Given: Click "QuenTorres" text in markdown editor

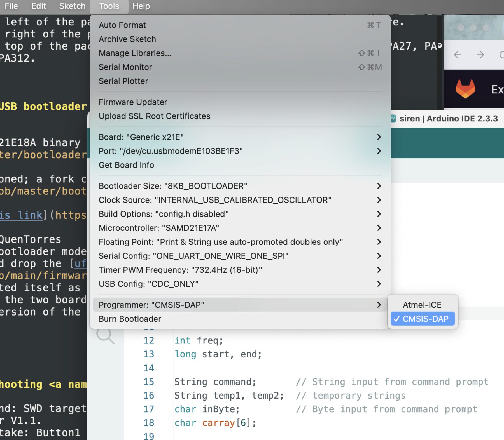Looking at the screenshot, I should (x=30, y=239).
